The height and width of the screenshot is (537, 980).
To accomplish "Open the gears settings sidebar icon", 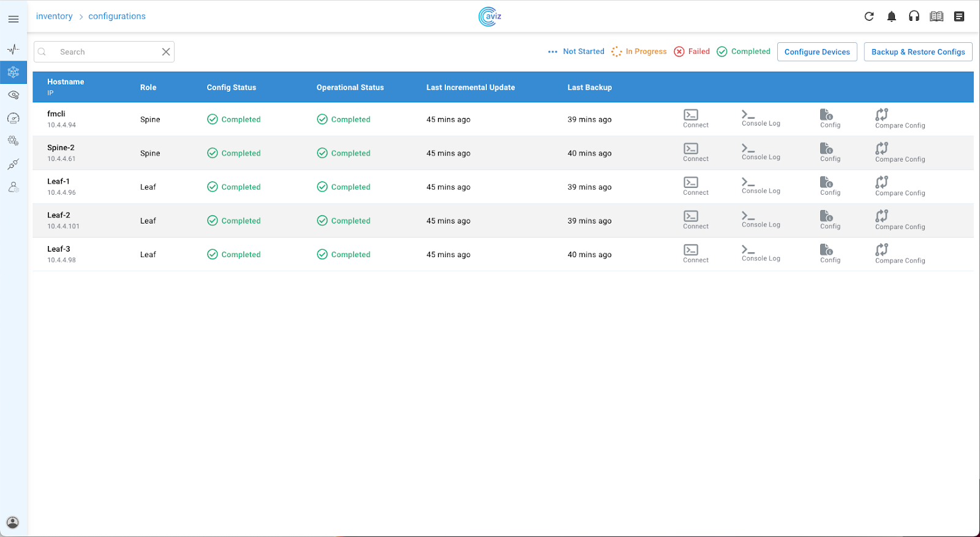I will [x=13, y=141].
